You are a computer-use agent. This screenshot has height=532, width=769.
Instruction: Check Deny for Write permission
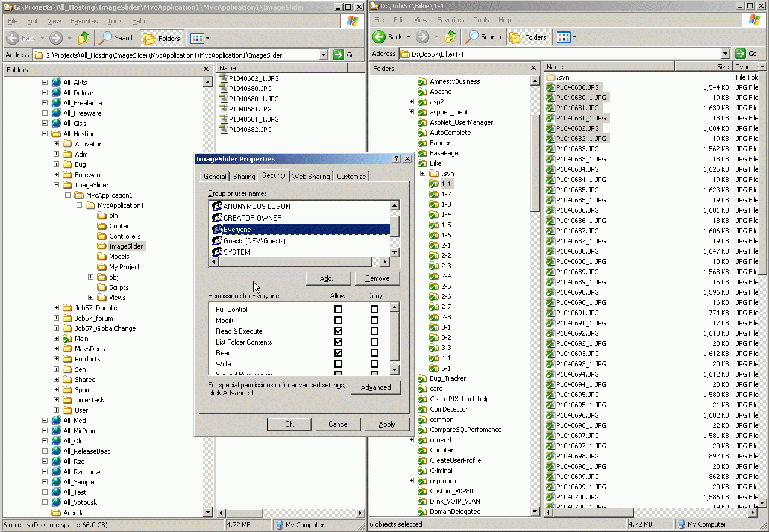(x=374, y=364)
